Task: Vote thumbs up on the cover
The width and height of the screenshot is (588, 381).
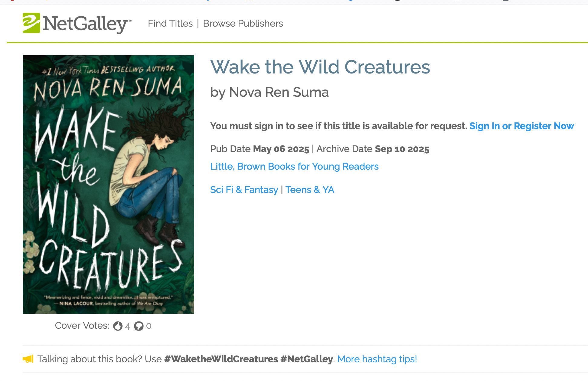Action: [x=118, y=326]
